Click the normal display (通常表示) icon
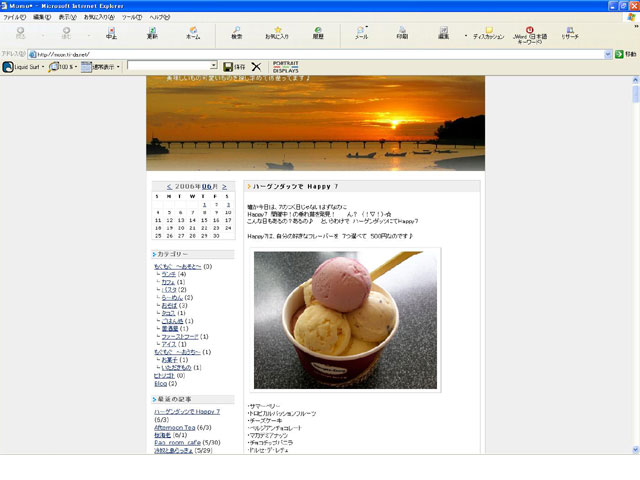This screenshot has height=480, width=640. click(x=86, y=67)
